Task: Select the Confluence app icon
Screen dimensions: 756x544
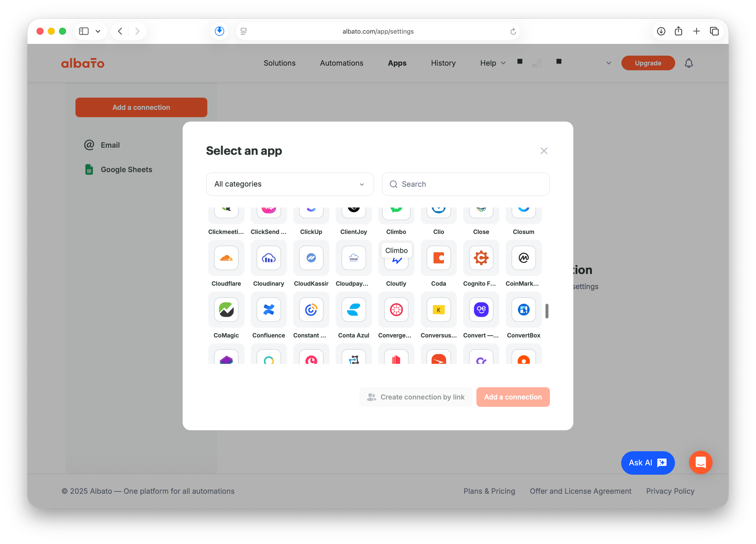Action: 268,310
